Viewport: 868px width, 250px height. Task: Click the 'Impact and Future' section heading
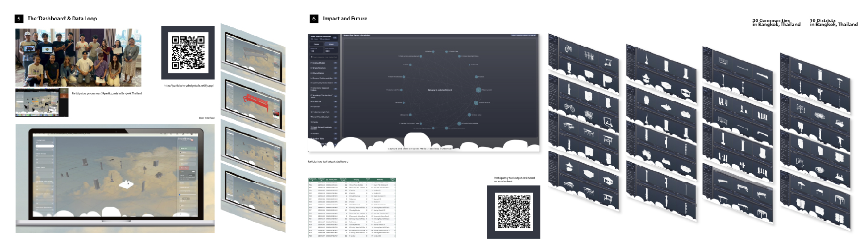345,18
